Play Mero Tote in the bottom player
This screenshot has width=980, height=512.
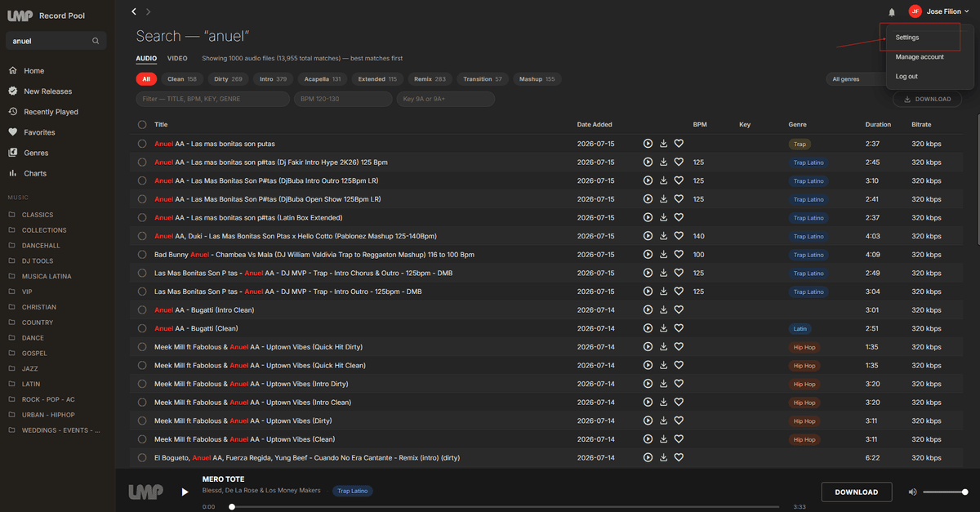(x=185, y=492)
